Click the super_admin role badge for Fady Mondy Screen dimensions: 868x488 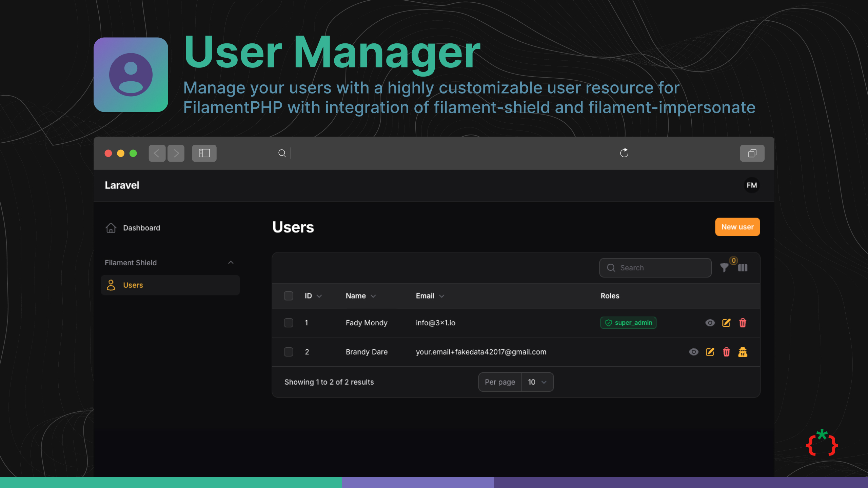click(x=628, y=322)
